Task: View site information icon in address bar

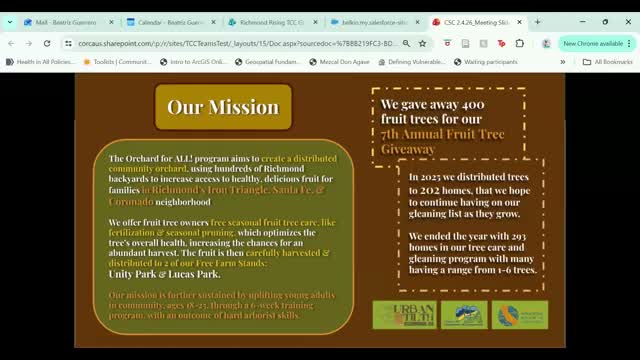Action: pyautogui.click(x=68, y=43)
